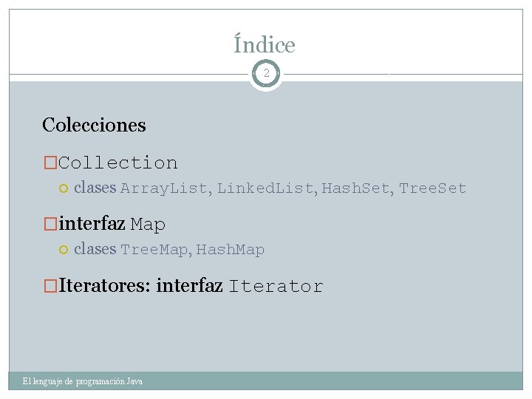The height and width of the screenshot is (399, 532).
Task: Click the word HashMap
Action: [x=230, y=250]
